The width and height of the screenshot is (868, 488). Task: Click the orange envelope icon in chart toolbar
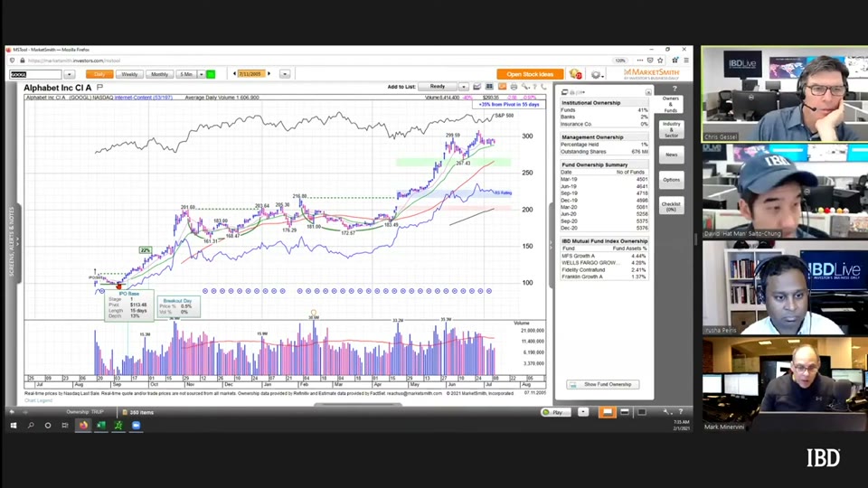pos(502,87)
